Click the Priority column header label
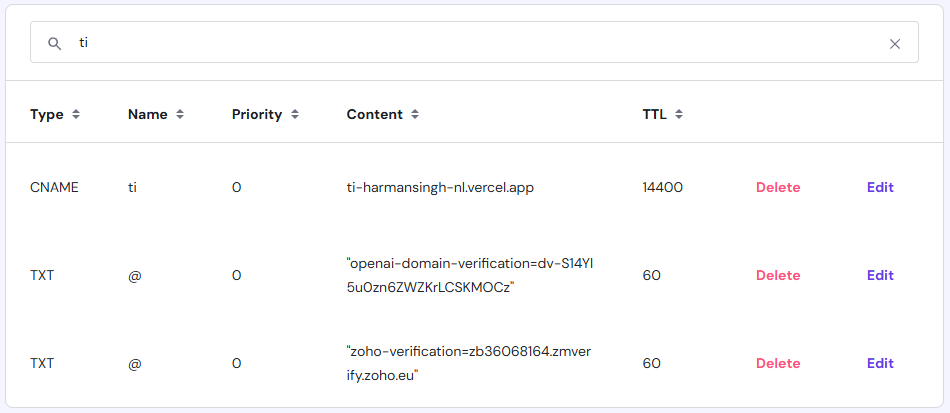The width and height of the screenshot is (950, 413). (257, 114)
